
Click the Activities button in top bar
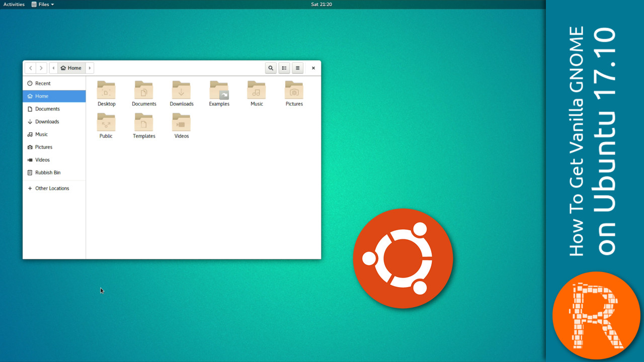point(14,4)
